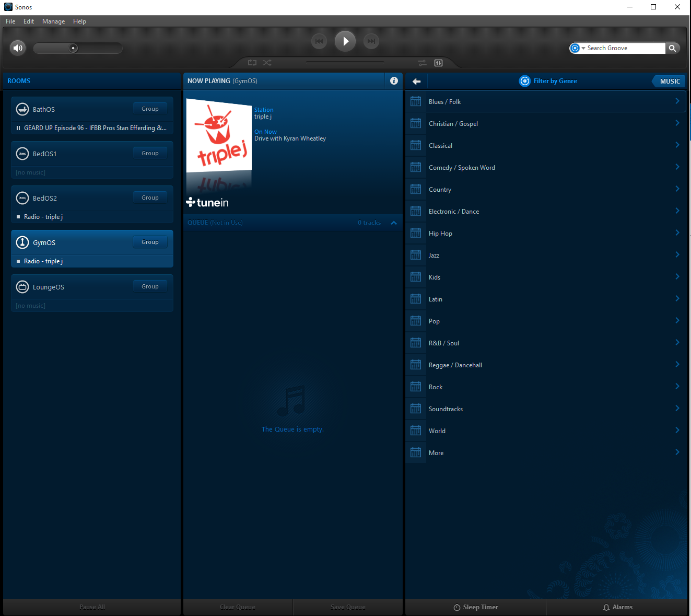Click the search magnifier icon
The image size is (691, 616).
[x=673, y=48]
